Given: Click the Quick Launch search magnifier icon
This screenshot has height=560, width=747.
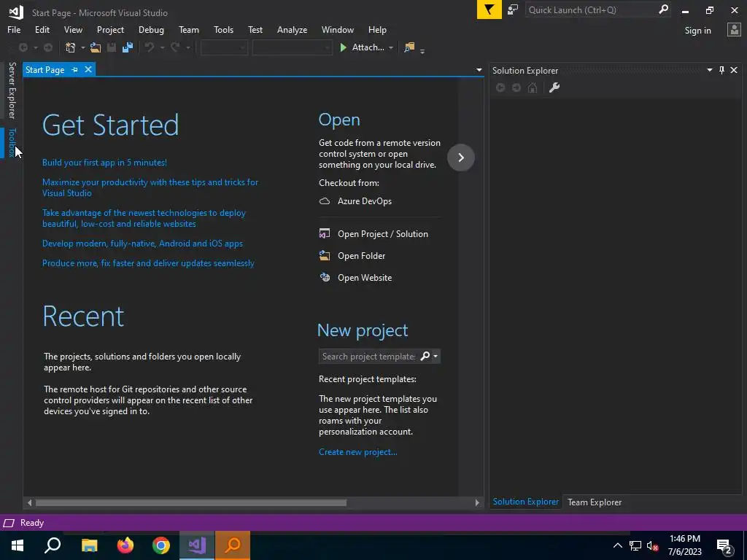Looking at the screenshot, I should coord(663,9).
